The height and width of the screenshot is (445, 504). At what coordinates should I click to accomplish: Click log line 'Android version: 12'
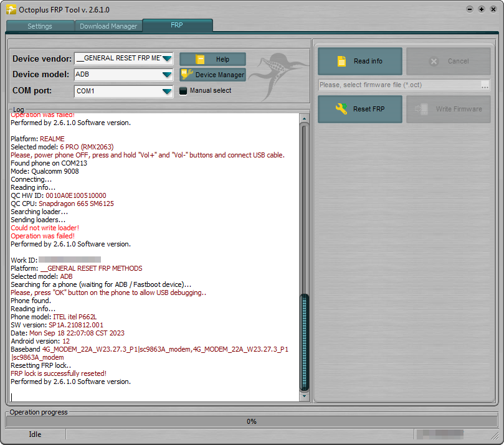(x=40, y=341)
